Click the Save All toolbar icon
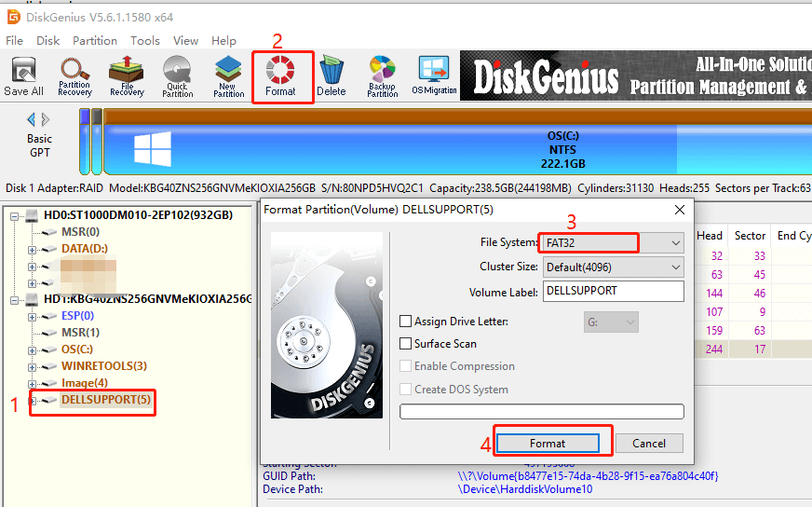 coord(23,76)
